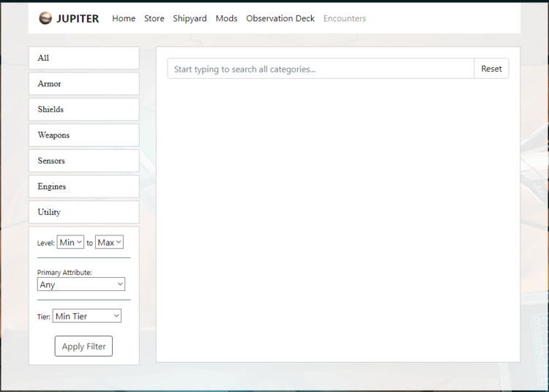This screenshot has width=549, height=392.
Task: Show the Shields category
Action: pos(83,110)
